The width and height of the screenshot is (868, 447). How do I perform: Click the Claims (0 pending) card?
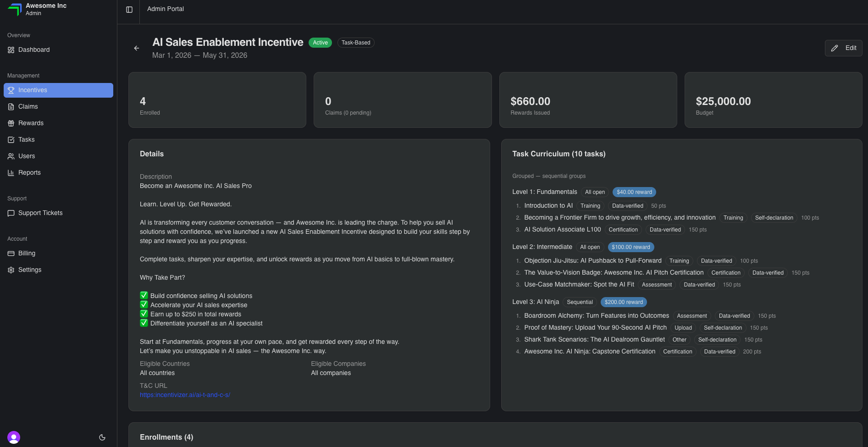tap(403, 100)
